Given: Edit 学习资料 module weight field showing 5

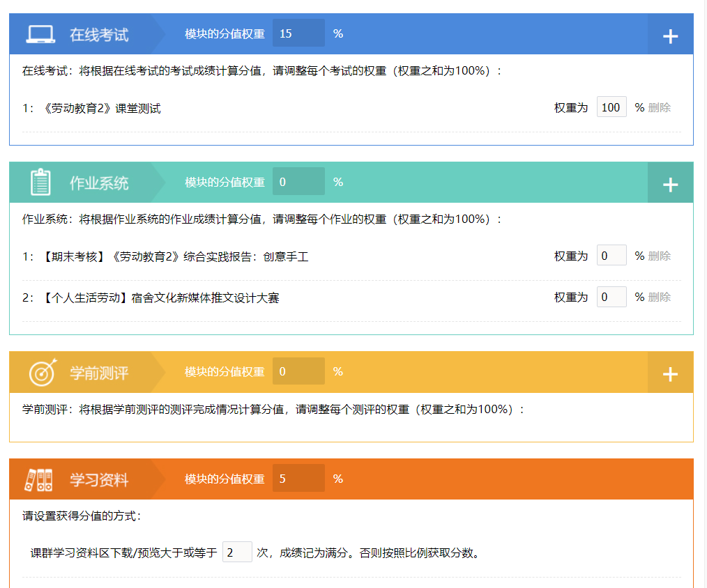Looking at the screenshot, I should click(x=298, y=479).
